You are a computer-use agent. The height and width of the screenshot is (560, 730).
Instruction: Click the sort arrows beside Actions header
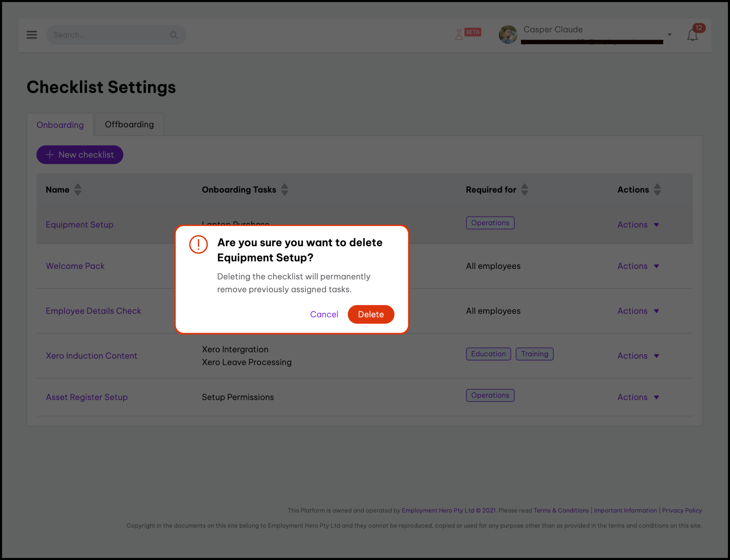click(657, 190)
